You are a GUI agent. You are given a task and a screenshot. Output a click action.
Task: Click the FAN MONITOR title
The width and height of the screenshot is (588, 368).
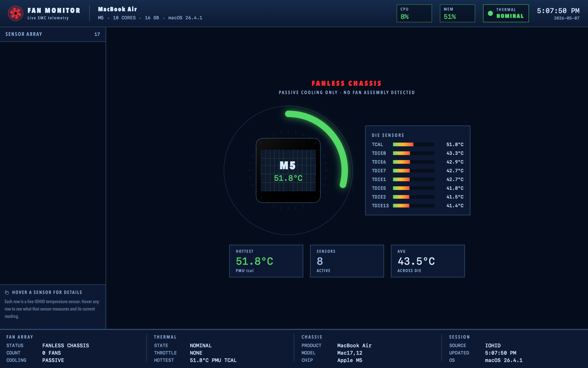point(54,11)
